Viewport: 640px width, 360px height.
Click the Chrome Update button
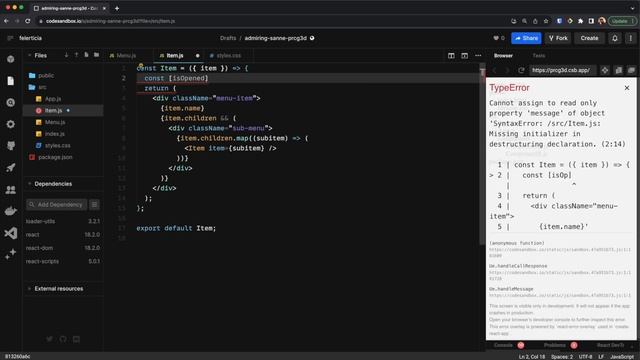click(622, 21)
